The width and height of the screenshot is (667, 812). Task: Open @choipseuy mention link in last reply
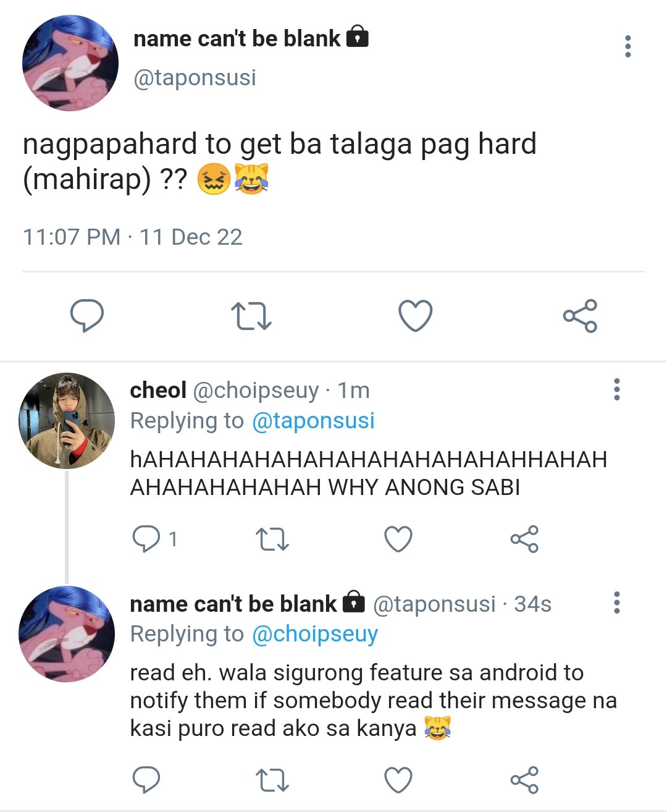(315, 634)
